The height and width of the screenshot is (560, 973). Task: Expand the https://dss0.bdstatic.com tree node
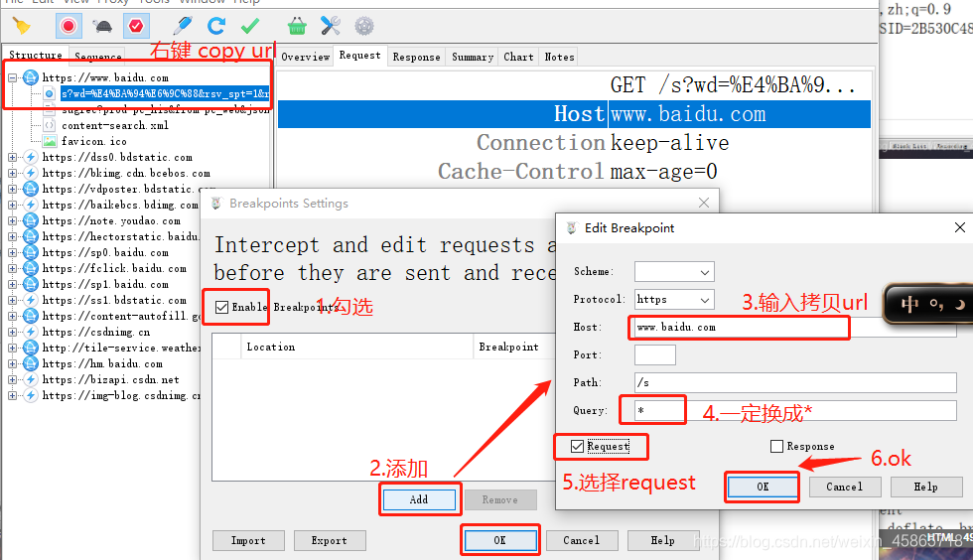(x=12, y=157)
